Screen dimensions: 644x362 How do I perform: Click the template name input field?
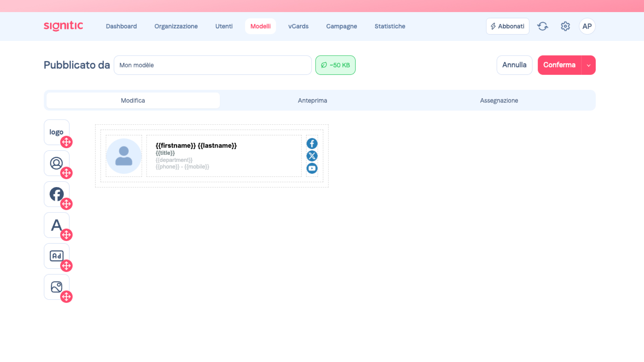pos(213,65)
